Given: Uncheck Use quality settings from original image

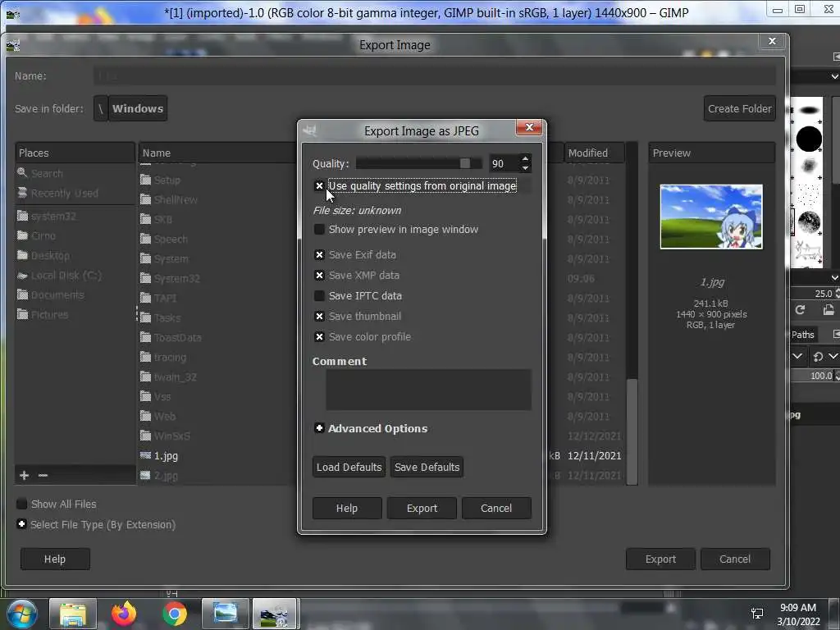Looking at the screenshot, I should coord(319,186).
